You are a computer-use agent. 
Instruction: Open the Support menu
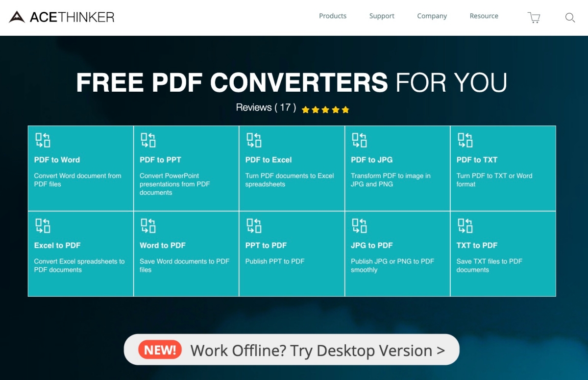[x=382, y=16]
